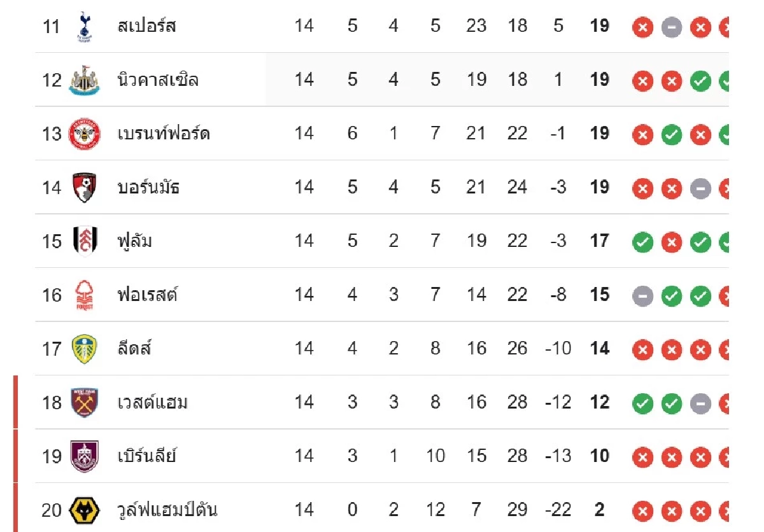The image size is (764, 532).
Task: Select the grey draw icon in Forest's row
Action: click(642, 295)
